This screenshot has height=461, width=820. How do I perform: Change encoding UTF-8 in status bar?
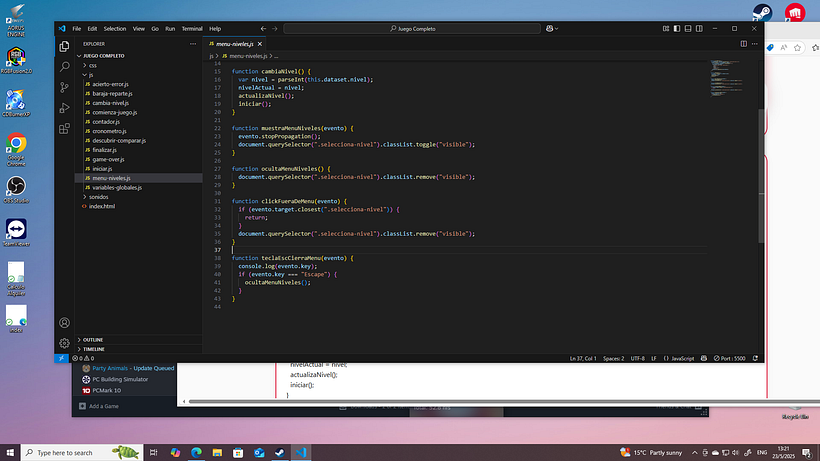637,359
